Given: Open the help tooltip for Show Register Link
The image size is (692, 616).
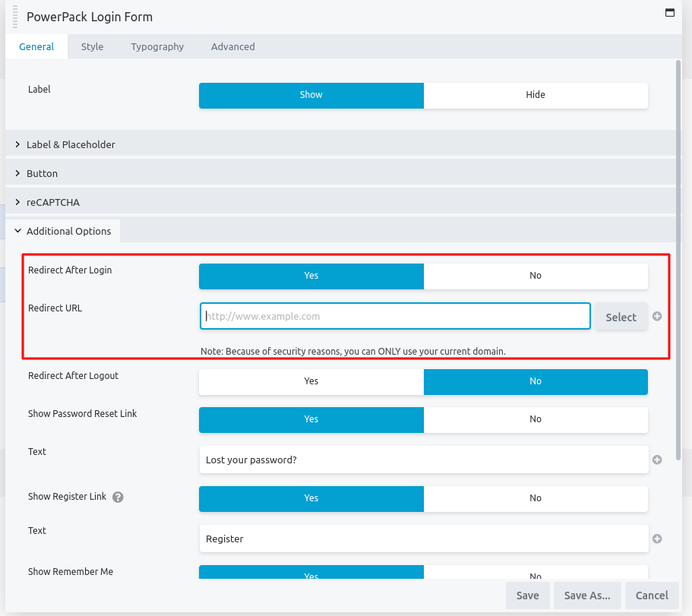Looking at the screenshot, I should (118, 498).
